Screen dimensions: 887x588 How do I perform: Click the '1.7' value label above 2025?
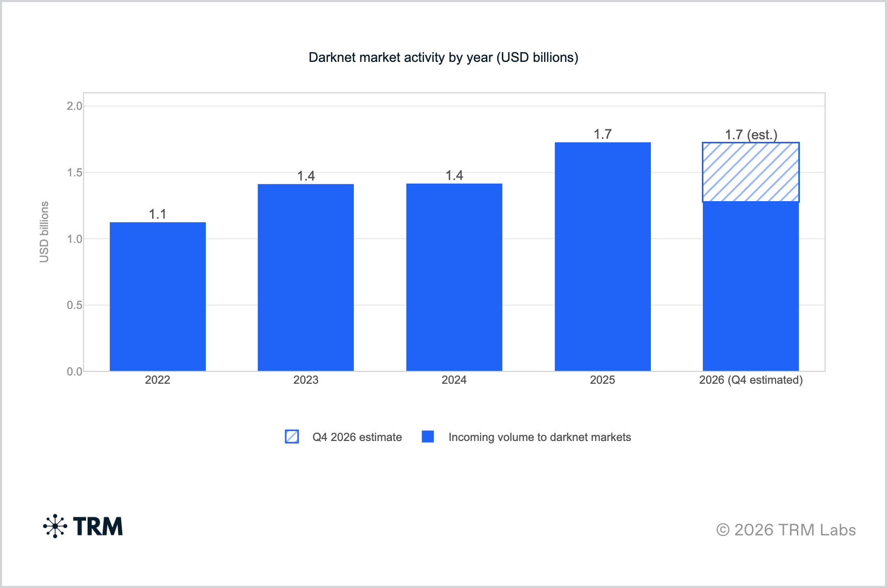click(x=602, y=134)
